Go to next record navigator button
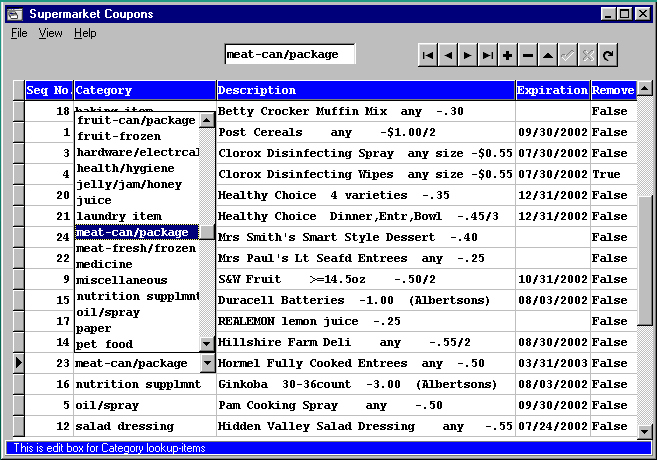The height and width of the screenshot is (460, 657). point(468,55)
